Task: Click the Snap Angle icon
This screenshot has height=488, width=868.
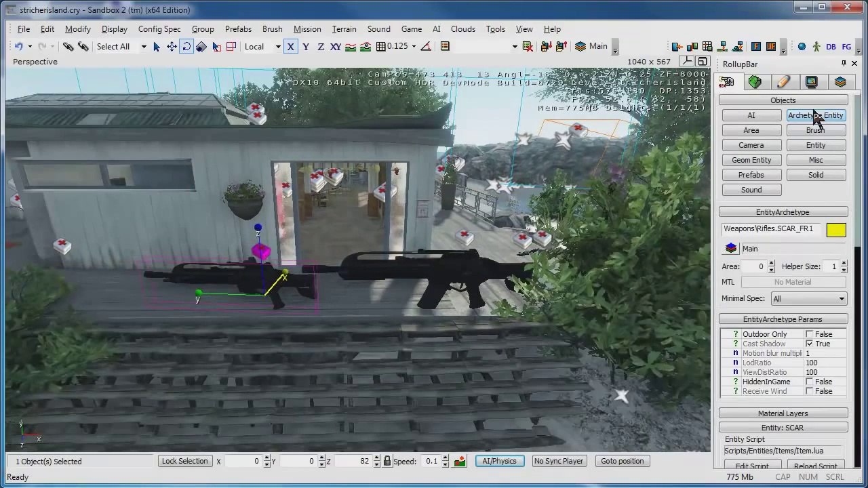Action: pos(426,47)
